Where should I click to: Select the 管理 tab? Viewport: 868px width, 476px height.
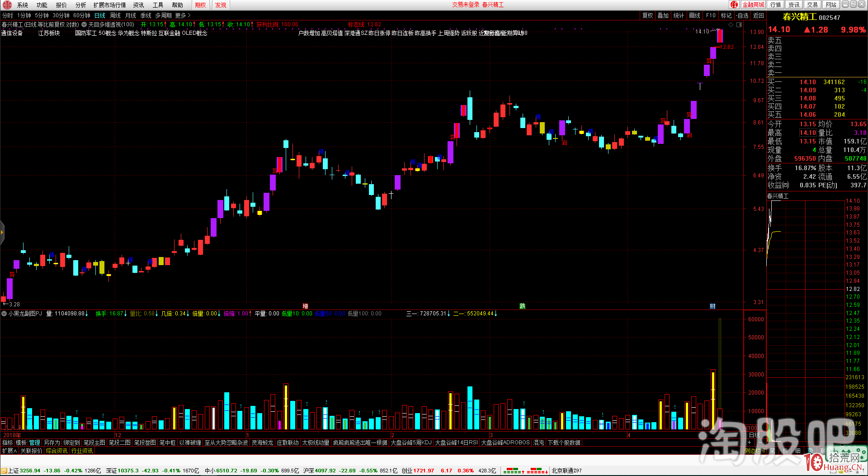coord(35,443)
